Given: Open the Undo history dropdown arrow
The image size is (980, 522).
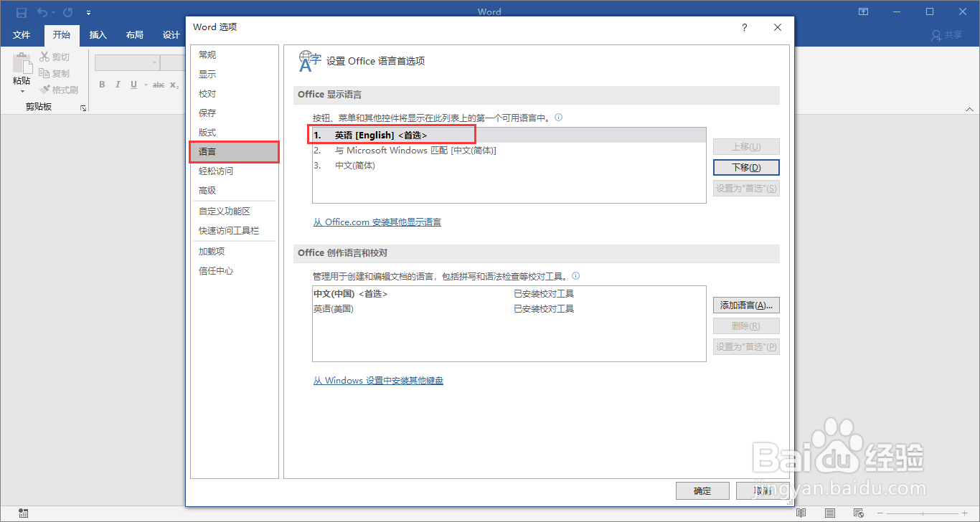Looking at the screenshot, I should point(53,13).
